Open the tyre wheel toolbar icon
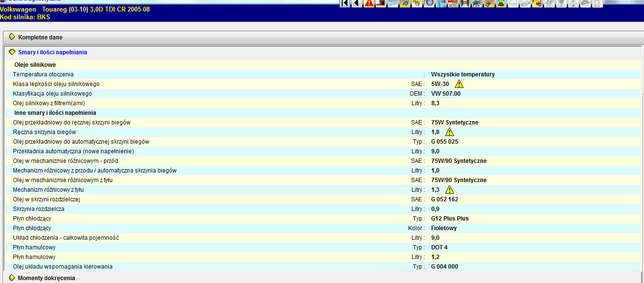Screen dimensions: 644x283 tap(429, 4)
